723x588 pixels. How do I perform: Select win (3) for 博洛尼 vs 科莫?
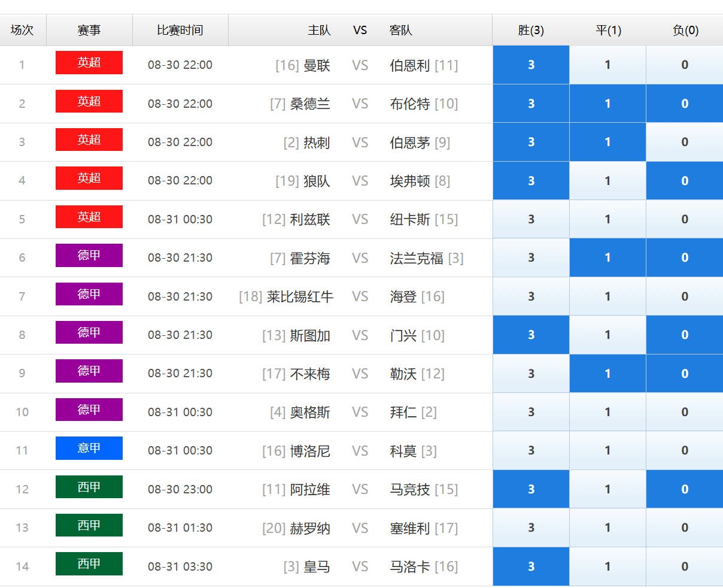[531, 451]
